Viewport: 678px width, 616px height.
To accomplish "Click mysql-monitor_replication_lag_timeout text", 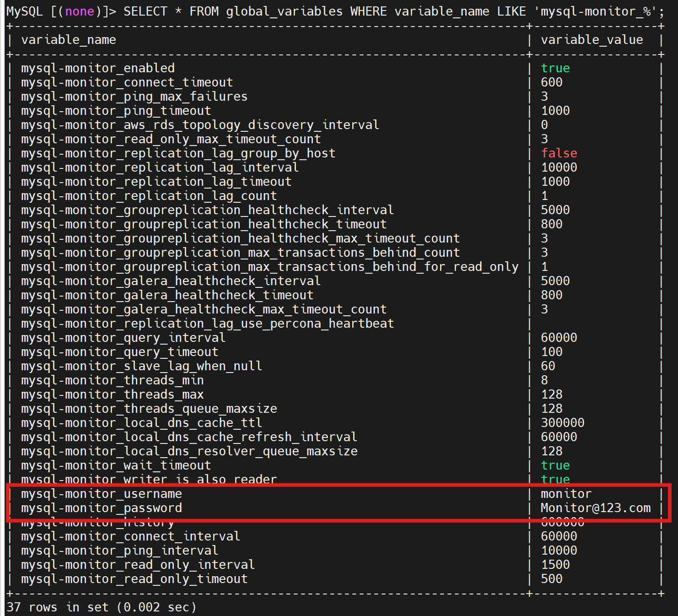I will click(156, 182).
